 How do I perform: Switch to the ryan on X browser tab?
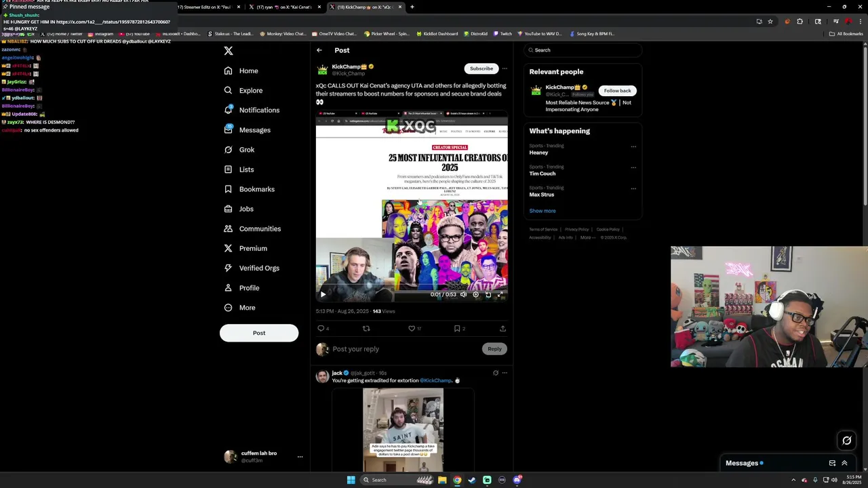click(284, 7)
